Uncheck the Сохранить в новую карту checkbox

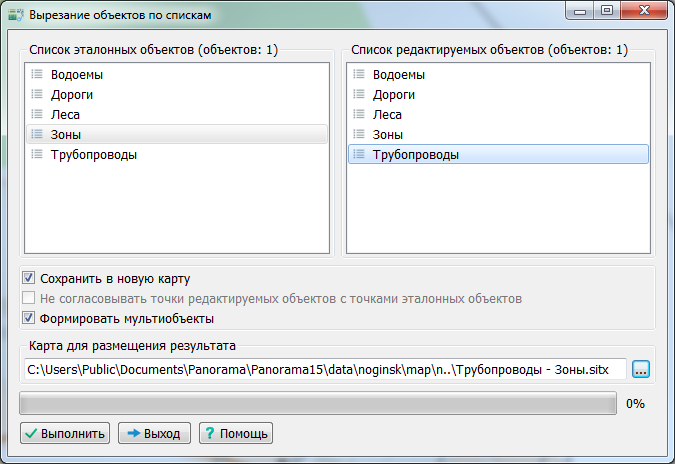coord(29,278)
